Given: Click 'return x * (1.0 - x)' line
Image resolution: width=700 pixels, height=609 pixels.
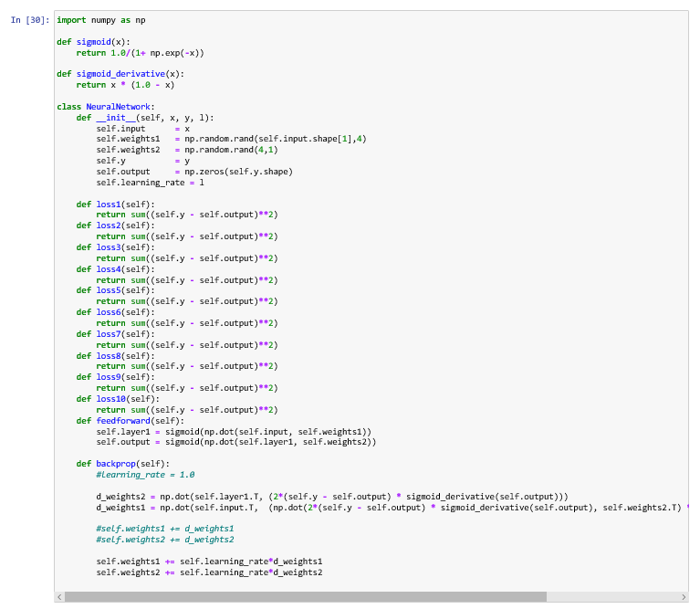Looking at the screenshot, I should (125, 85).
